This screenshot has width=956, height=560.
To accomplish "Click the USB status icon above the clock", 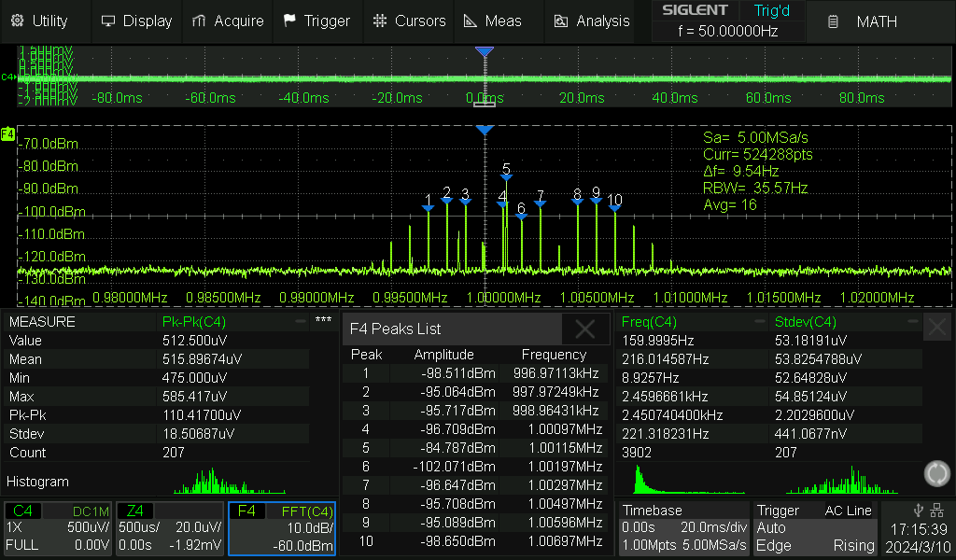I will click(x=918, y=510).
